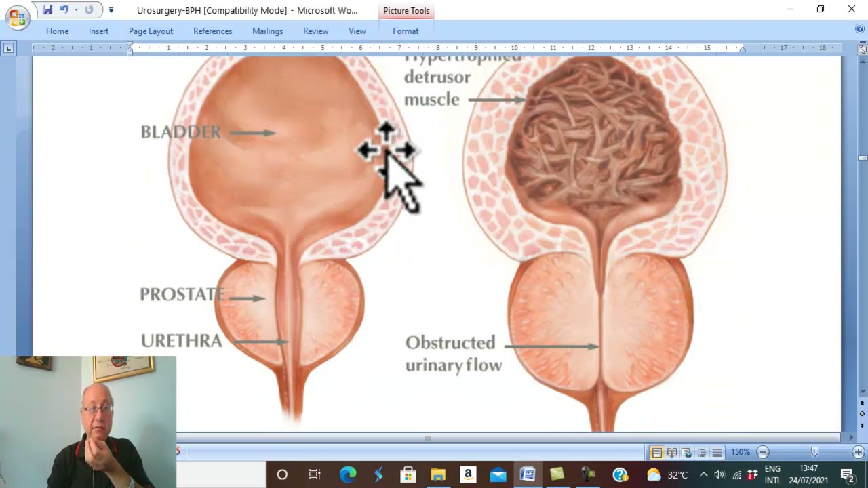Open the Office button menu
The width and height of the screenshot is (868, 488).
16,16
